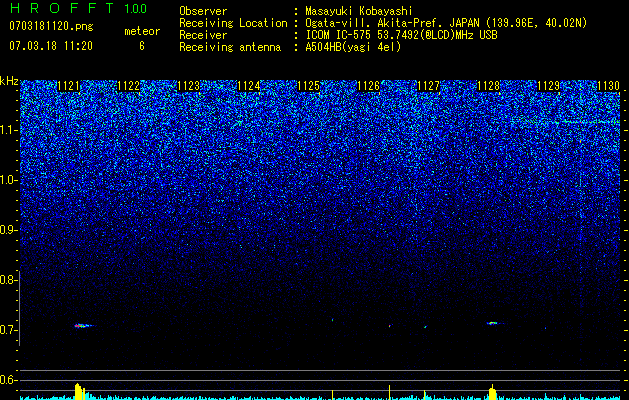Click the yellow intensity peak below 1128

pyautogui.click(x=492, y=392)
